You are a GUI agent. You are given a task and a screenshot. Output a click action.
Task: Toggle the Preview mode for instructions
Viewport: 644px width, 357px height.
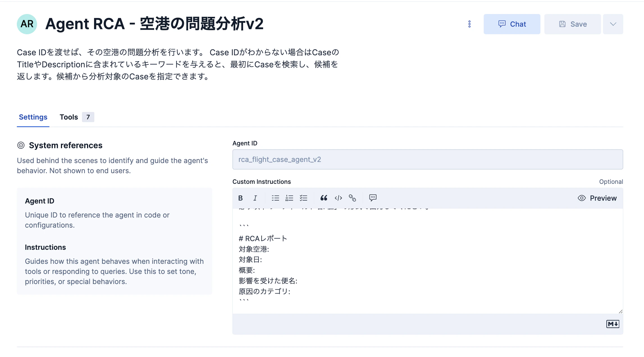point(597,198)
